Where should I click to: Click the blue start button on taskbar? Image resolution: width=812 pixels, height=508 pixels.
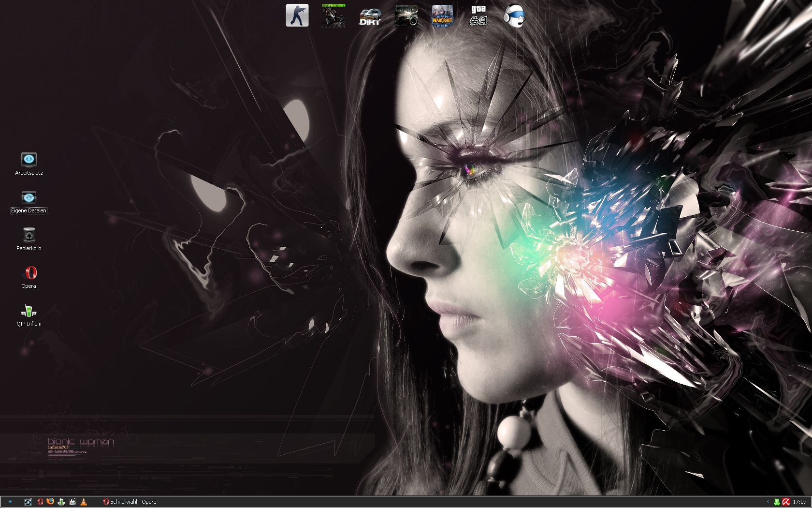[x=10, y=502]
